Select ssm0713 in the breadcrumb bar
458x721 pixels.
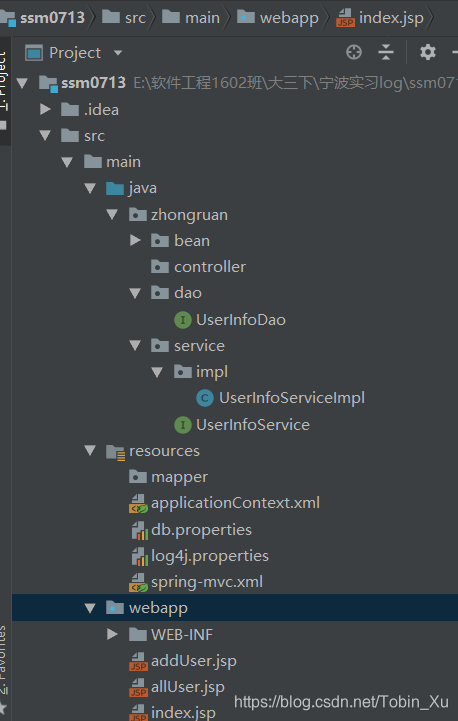coord(52,18)
